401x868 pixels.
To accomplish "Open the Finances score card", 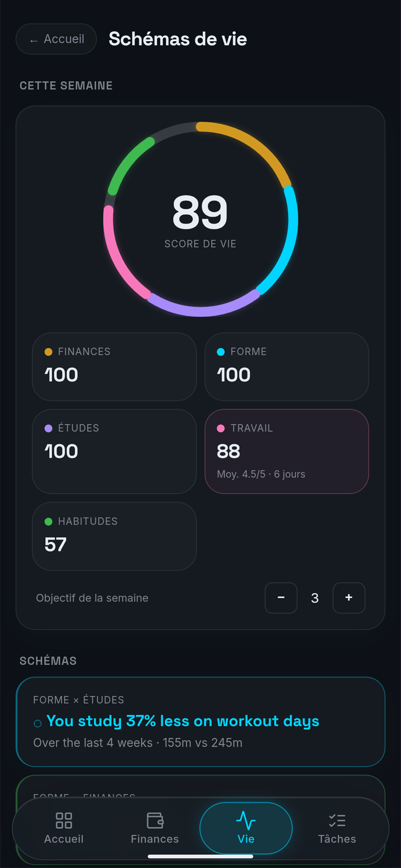I will coord(114,367).
